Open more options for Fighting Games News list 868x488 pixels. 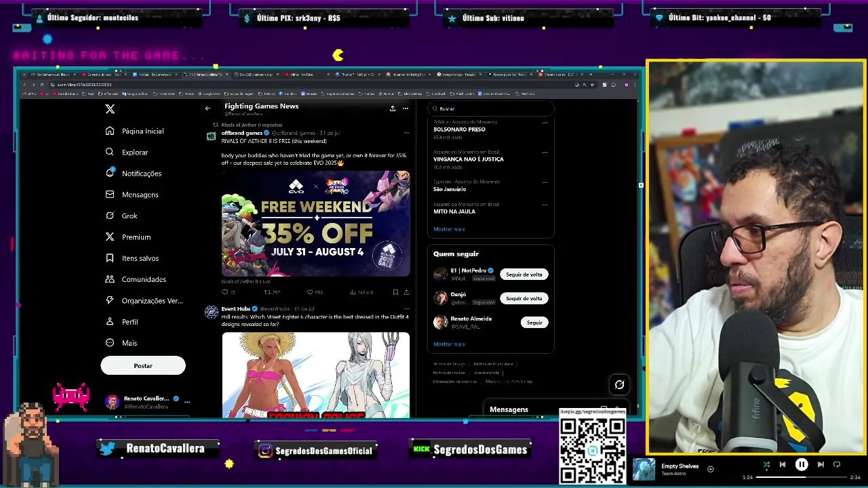(406, 108)
